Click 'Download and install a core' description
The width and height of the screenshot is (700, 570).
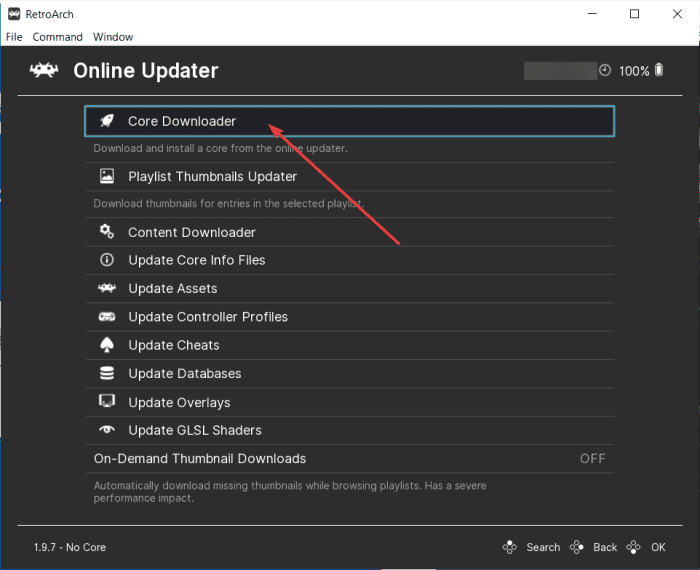point(220,148)
